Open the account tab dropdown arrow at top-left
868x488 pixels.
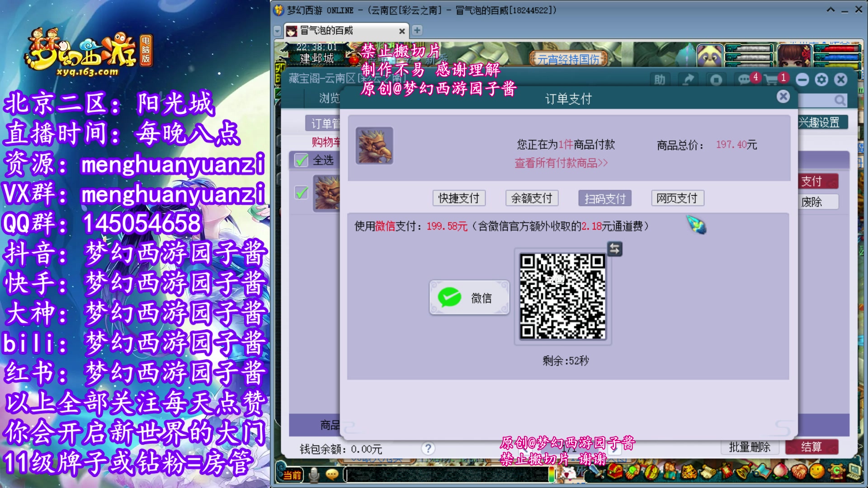(x=278, y=31)
